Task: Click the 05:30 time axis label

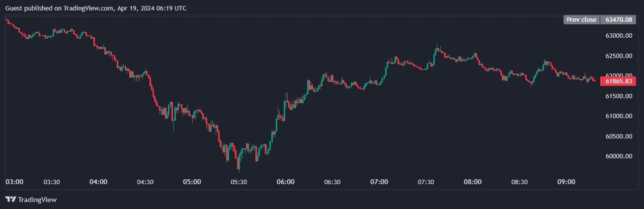Action: click(239, 182)
